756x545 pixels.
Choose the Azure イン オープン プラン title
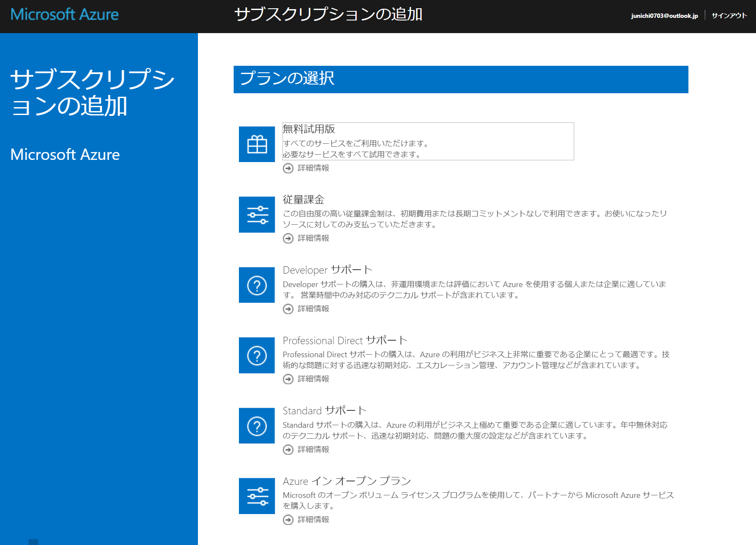coord(347,481)
